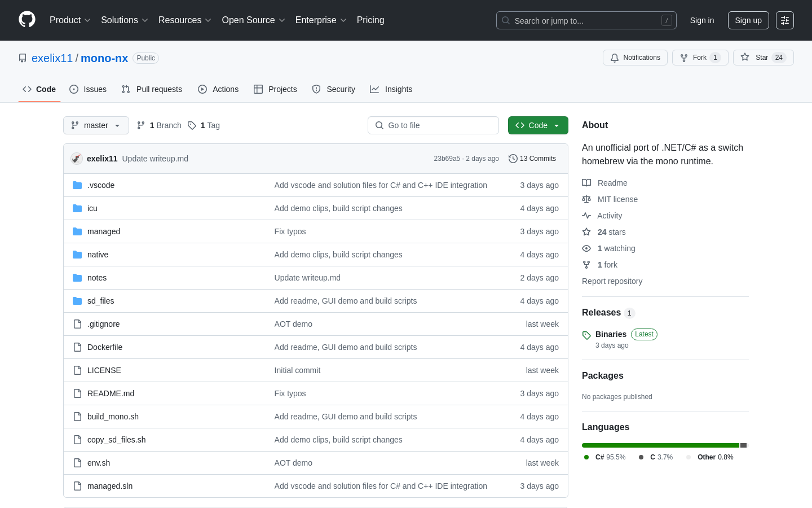View the 13 Commits history
812x508 pixels.
(532, 159)
